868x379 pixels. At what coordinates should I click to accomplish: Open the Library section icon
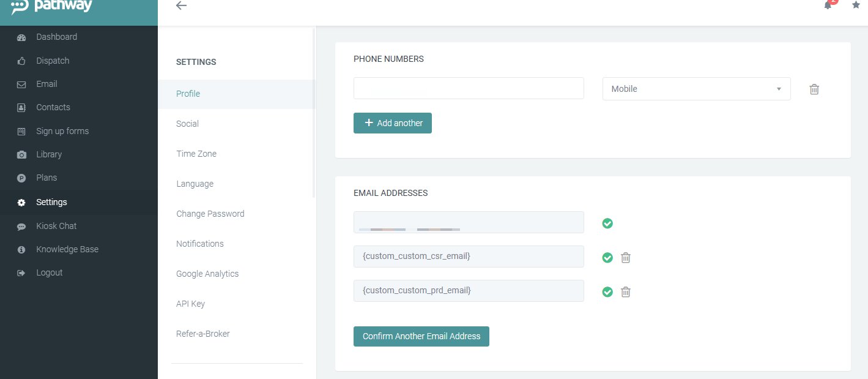21,154
